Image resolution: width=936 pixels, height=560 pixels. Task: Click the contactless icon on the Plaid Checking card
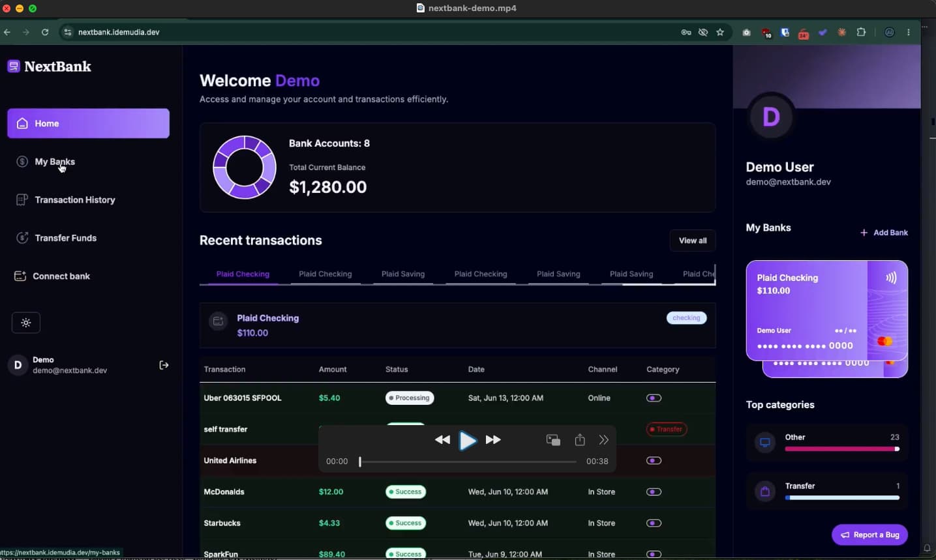coord(891,278)
